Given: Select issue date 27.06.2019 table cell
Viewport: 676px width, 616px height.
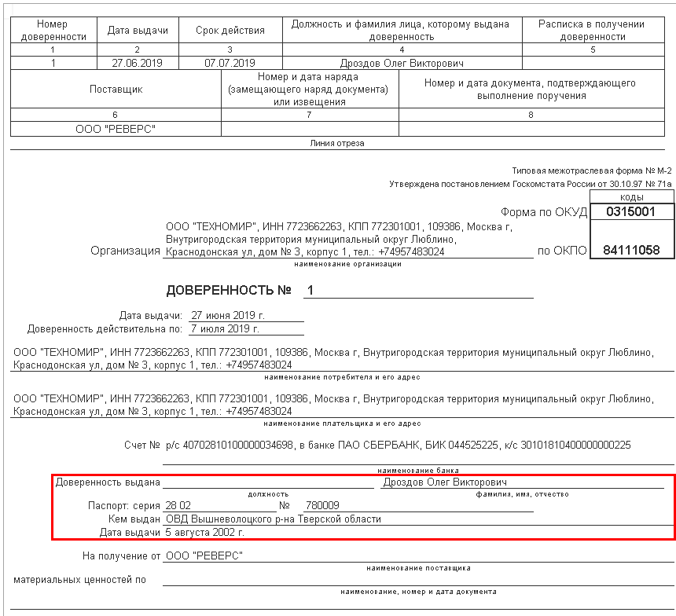Looking at the screenshot, I should tap(138, 63).
